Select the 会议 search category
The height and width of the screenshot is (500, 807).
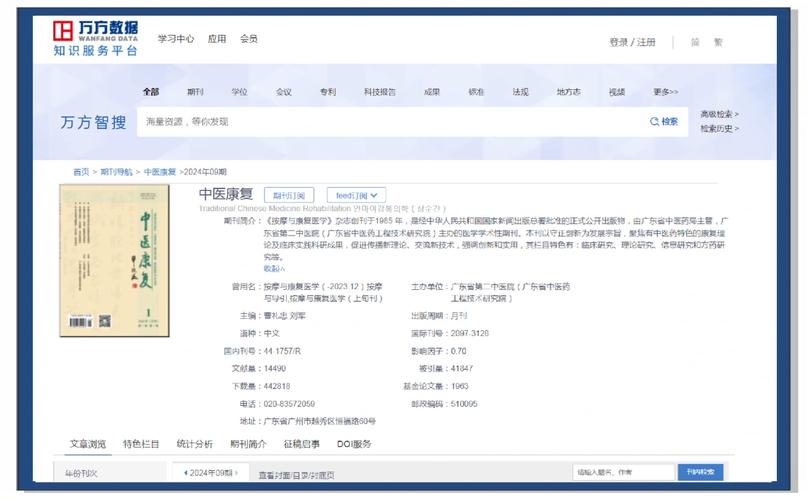pos(284,92)
